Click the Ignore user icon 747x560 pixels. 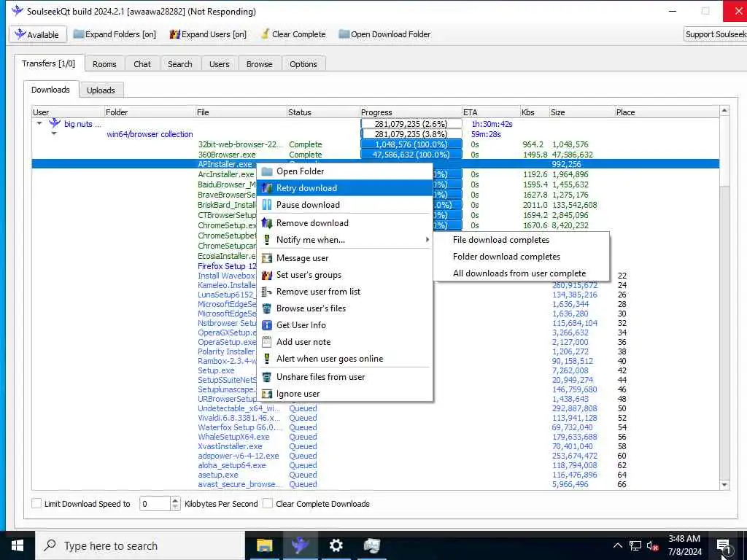pyautogui.click(x=267, y=394)
